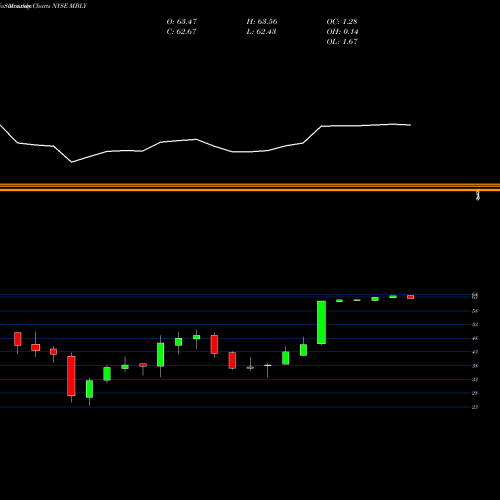Image resolution: width=500 pixels, height=500 pixels.
Task: Click the tallest green candlestick
Action: click(321, 322)
